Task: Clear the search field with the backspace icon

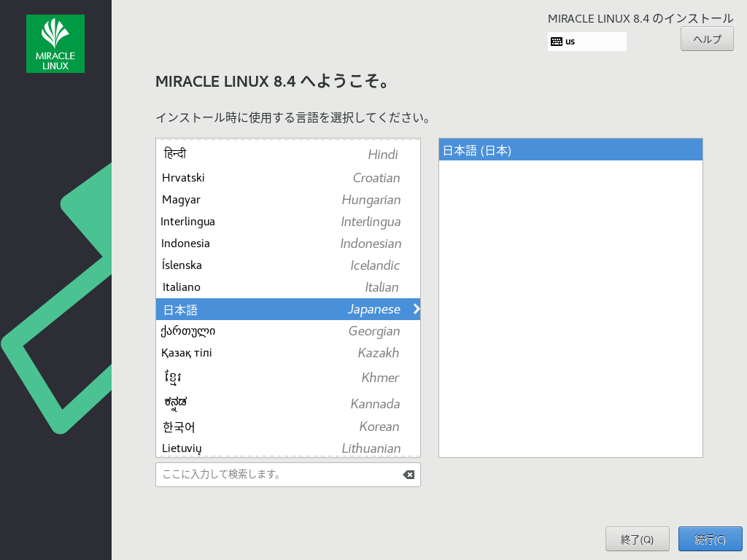Action: (409, 475)
